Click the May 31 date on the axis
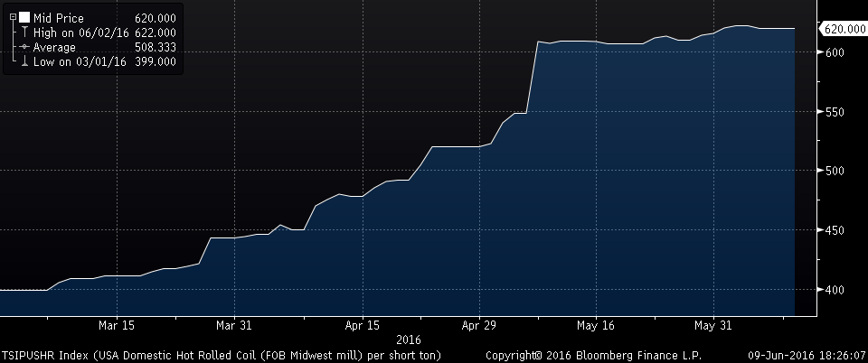Screen dimensions: 868x363 [x=712, y=325]
